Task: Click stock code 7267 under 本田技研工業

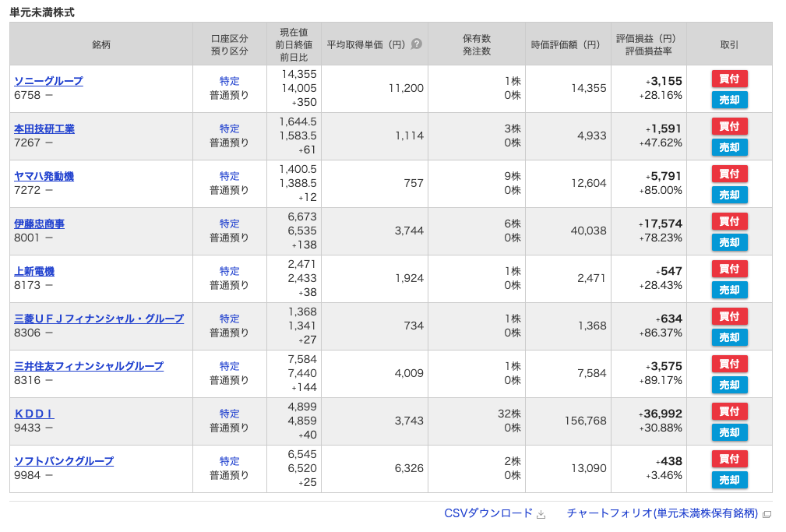Action: (x=27, y=143)
